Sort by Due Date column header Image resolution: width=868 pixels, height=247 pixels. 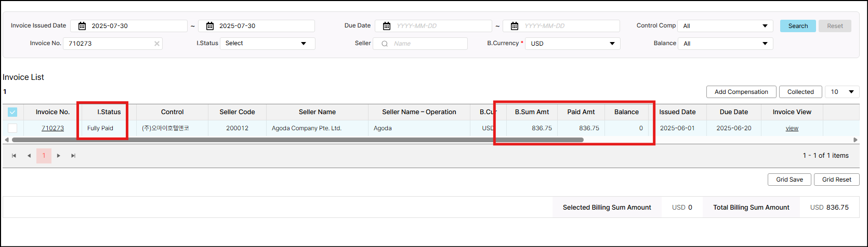point(733,112)
